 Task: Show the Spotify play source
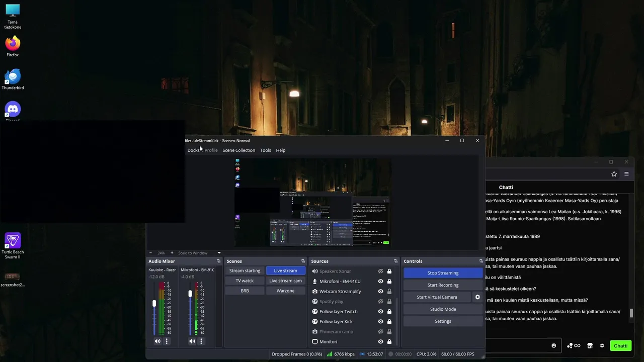tap(381, 302)
